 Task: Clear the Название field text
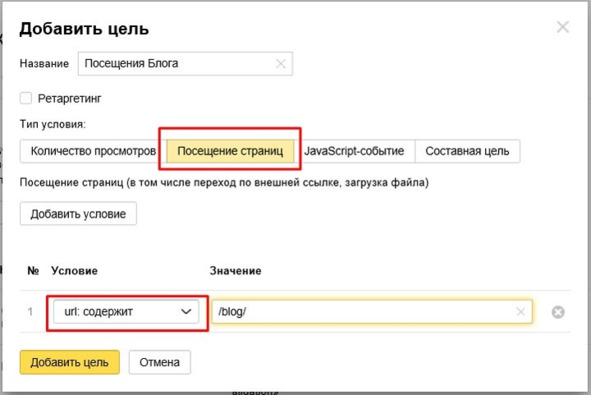tap(280, 64)
